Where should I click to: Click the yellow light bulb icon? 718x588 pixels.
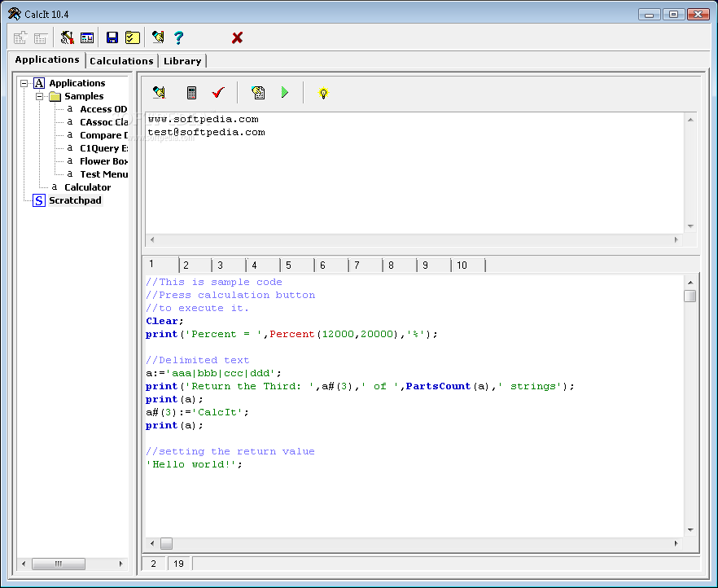click(x=323, y=93)
